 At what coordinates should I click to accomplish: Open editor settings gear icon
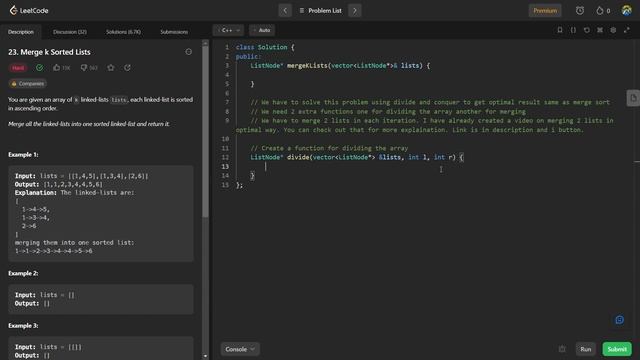(613, 30)
